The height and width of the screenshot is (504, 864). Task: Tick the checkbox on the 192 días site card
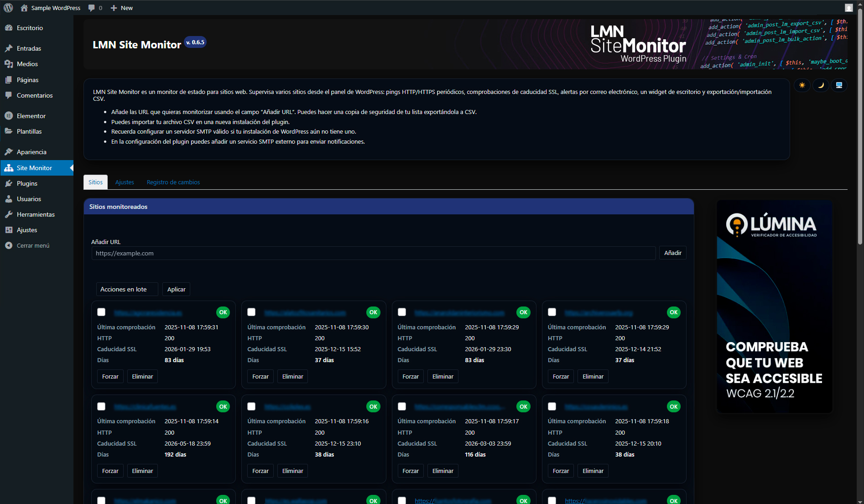[101, 406]
